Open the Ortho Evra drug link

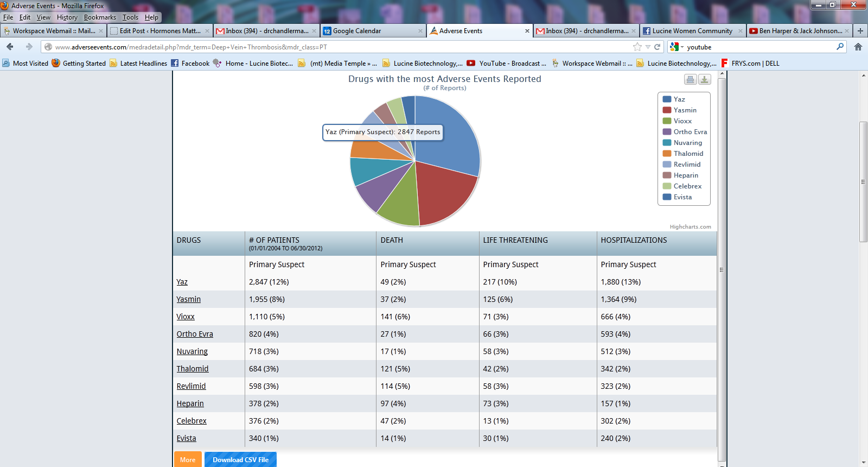[194, 334]
